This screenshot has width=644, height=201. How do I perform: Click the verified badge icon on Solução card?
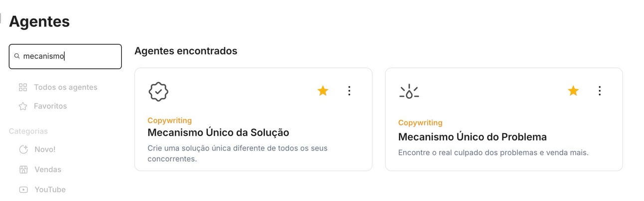159,91
